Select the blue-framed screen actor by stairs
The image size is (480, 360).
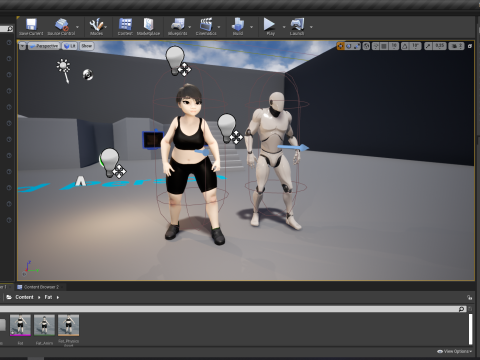click(x=152, y=140)
